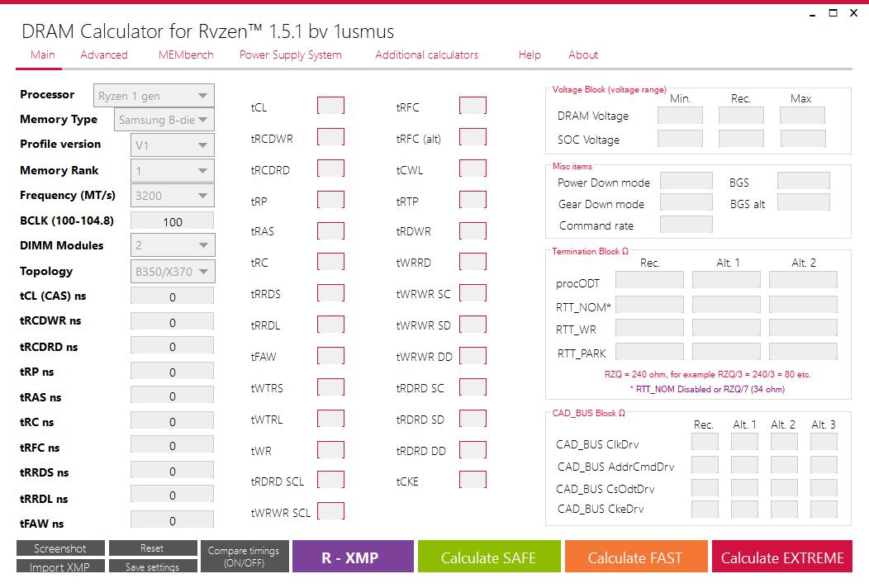Viewport: 869px width, 588px height.
Task: Click the Screenshot button
Action: click(x=60, y=548)
